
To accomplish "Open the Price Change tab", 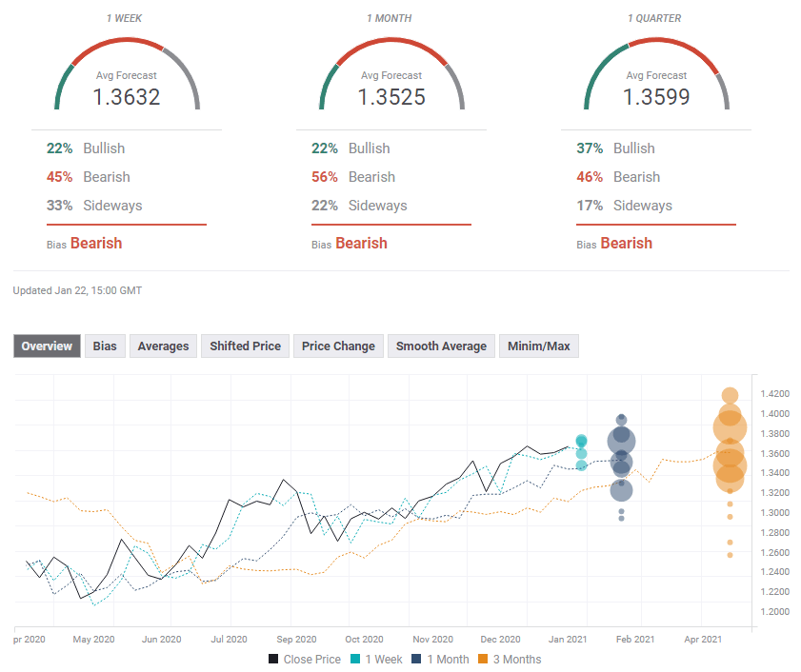I will [338, 346].
